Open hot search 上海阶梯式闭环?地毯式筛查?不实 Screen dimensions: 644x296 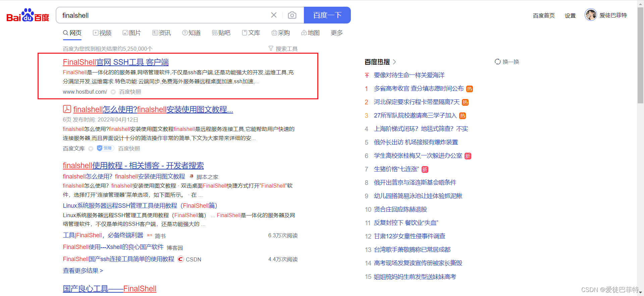421,129
